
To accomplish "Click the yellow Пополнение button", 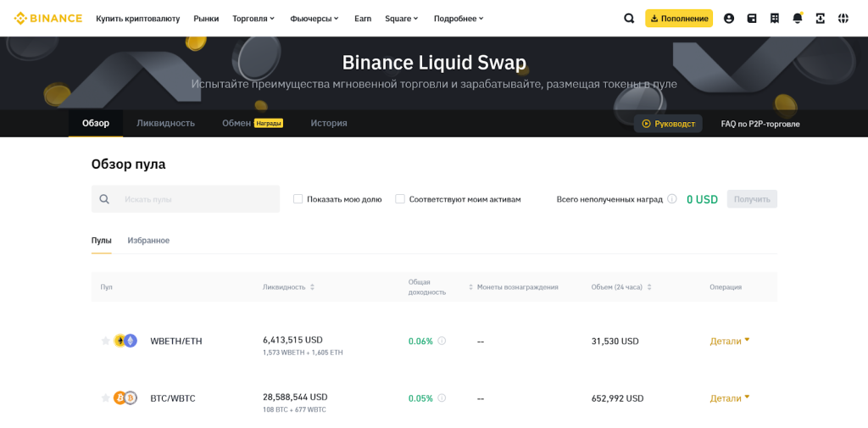I will point(678,18).
